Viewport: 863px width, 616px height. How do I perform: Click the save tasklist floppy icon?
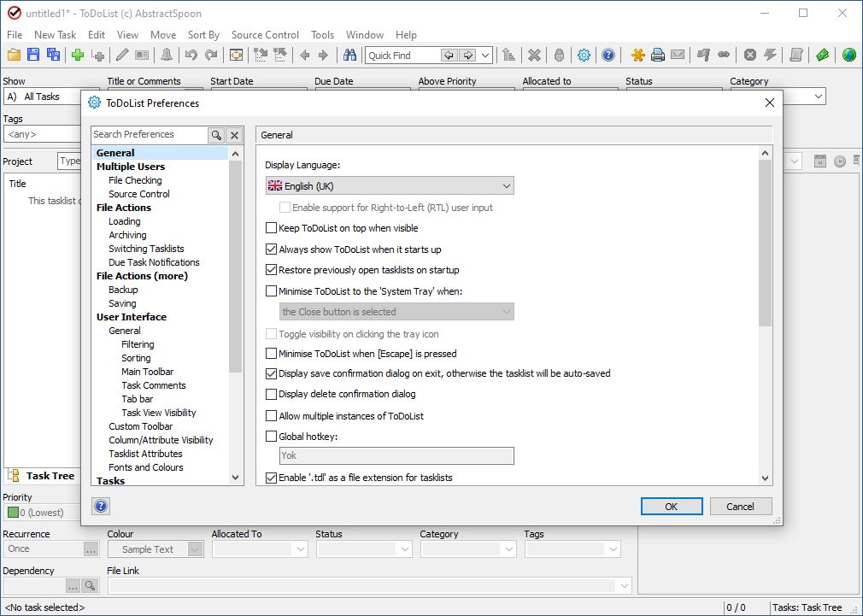point(33,55)
